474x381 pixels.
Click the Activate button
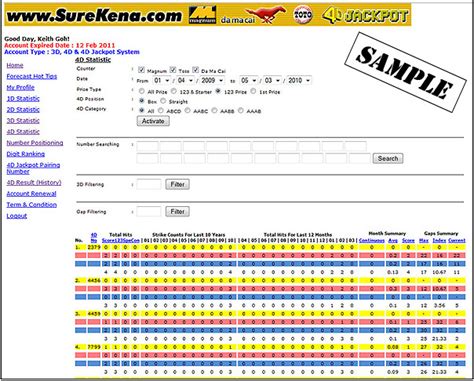tap(153, 121)
